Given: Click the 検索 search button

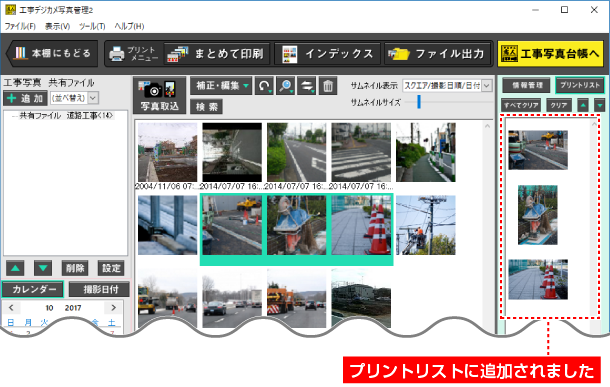Looking at the screenshot, I should click(x=206, y=107).
